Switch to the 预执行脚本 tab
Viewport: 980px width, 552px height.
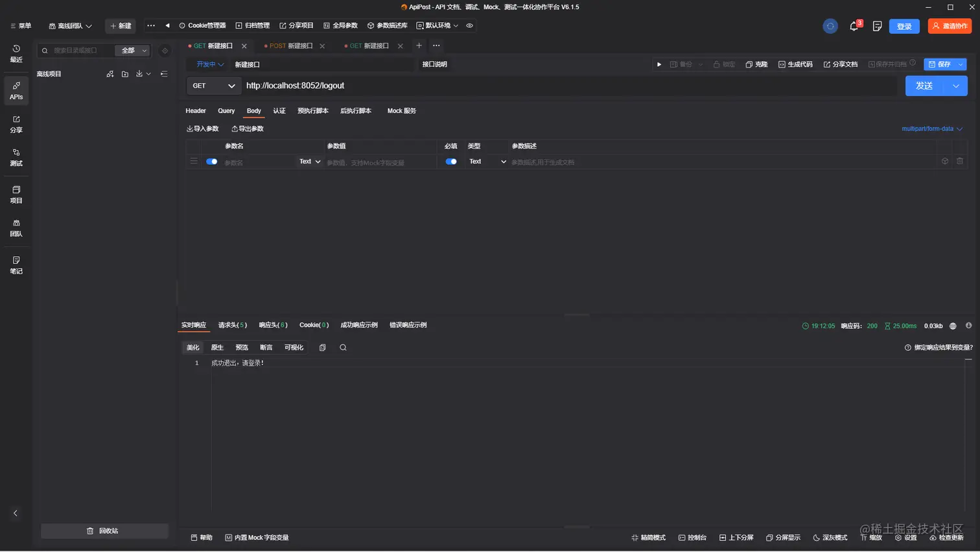pyautogui.click(x=313, y=111)
